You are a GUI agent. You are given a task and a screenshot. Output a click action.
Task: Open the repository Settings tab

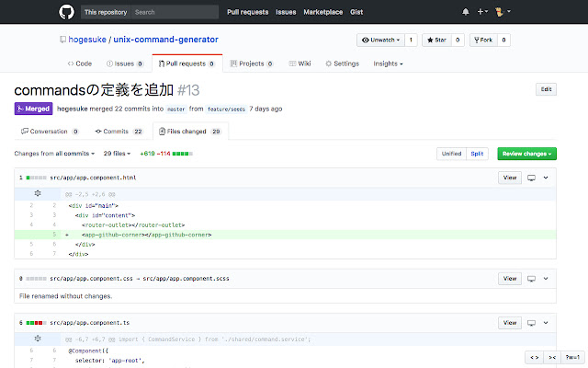(x=342, y=63)
